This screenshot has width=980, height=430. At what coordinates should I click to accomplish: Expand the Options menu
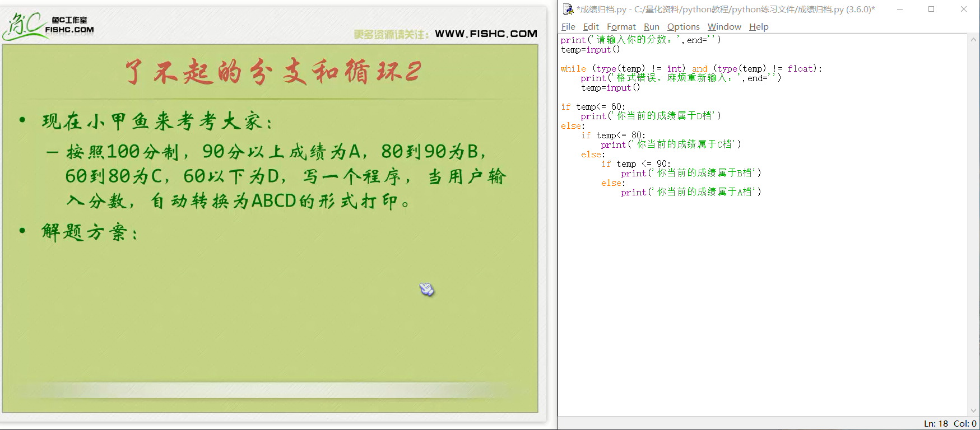click(683, 26)
